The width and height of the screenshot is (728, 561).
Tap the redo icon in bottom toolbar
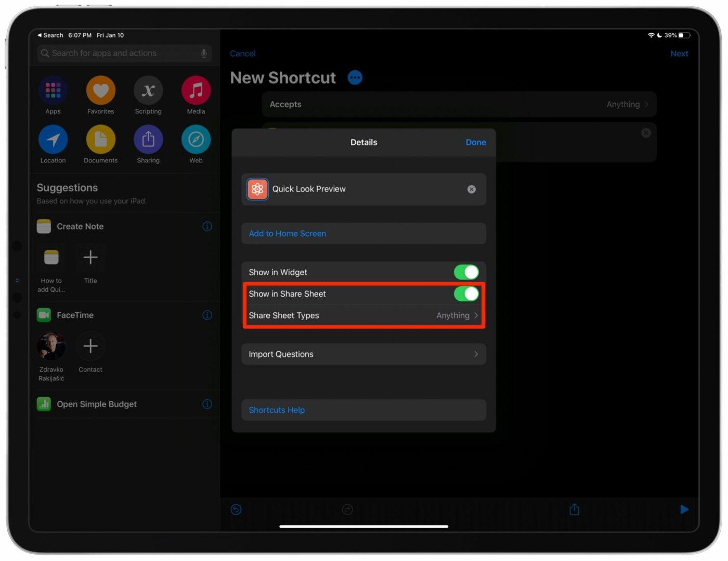coord(347,509)
